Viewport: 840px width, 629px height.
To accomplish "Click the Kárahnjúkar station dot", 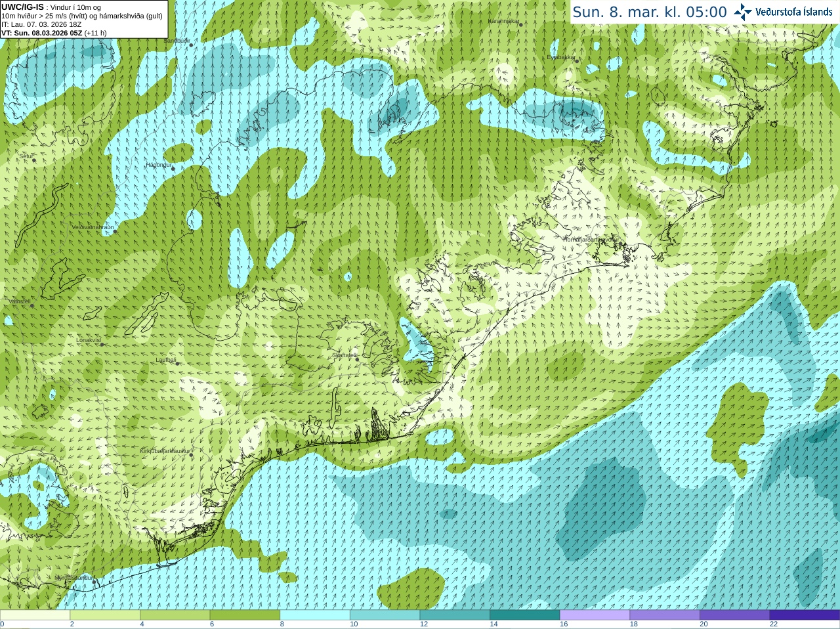I will (520, 25).
